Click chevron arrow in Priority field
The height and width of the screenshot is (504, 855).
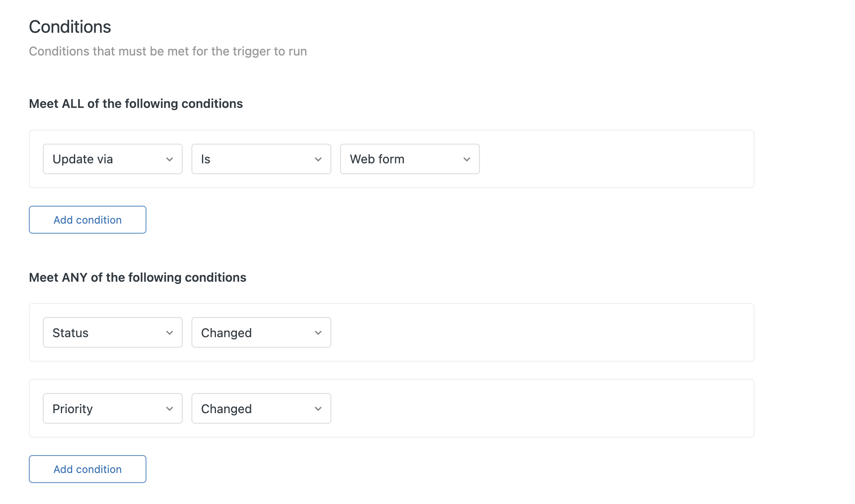pos(170,409)
